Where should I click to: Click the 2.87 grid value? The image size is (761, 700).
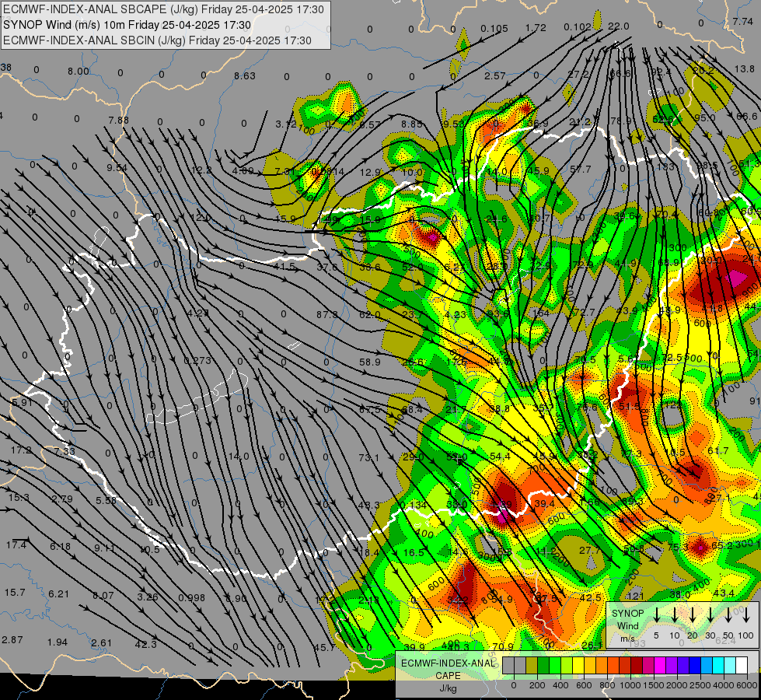(x=12, y=639)
